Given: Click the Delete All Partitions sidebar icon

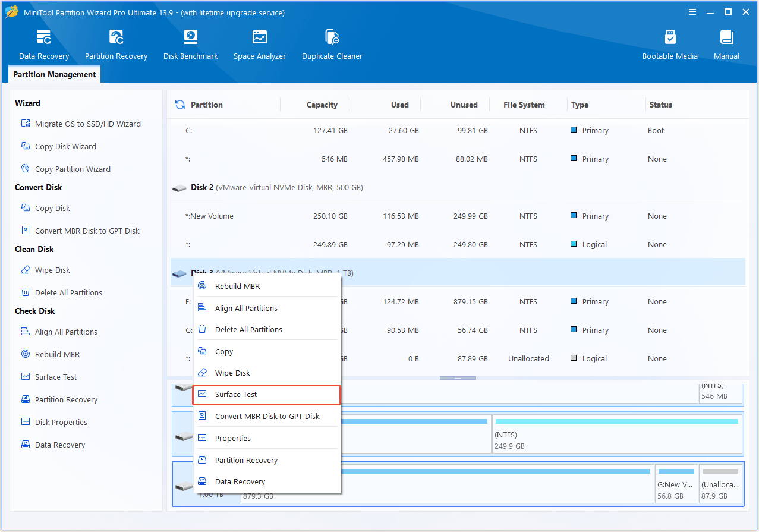Looking at the screenshot, I should tap(26, 292).
